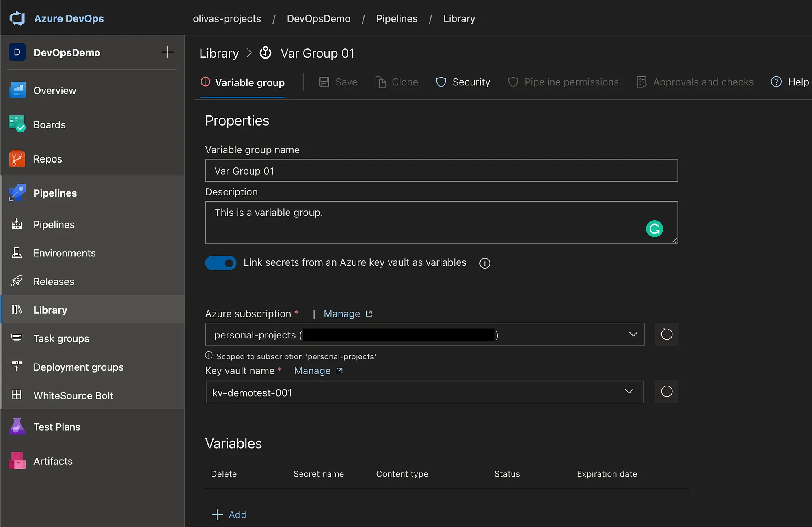Click the WhiteSource Bolt grid icon
This screenshot has height=527, width=812.
click(17, 395)
